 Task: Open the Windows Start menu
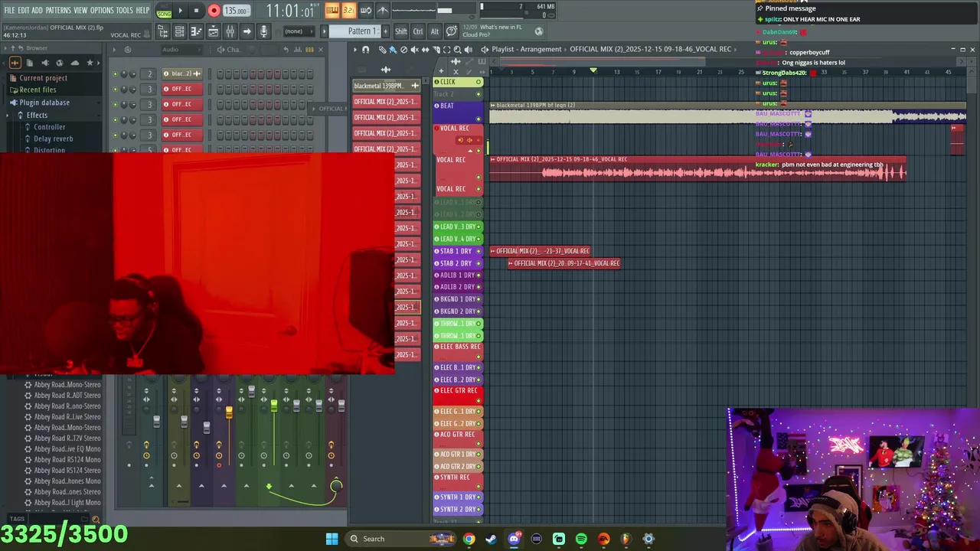332,539
